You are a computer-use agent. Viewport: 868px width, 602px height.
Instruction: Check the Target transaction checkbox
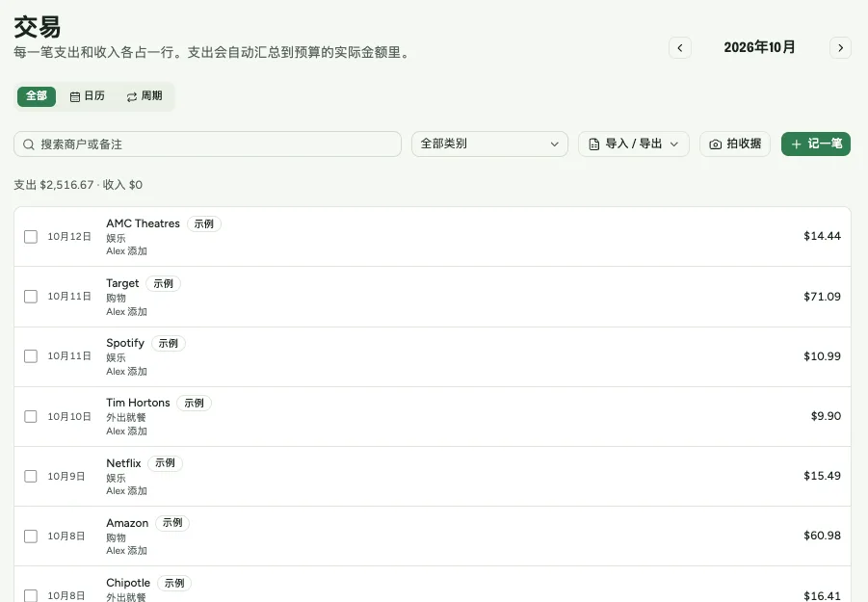(31, 297)
